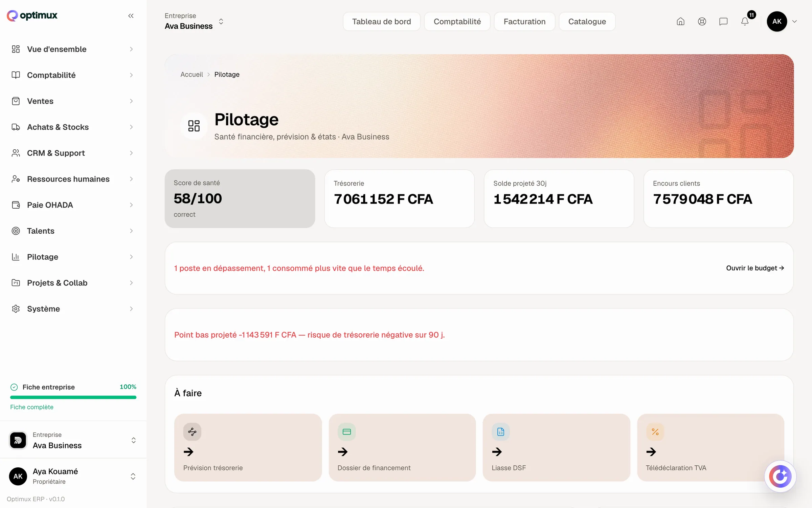Click the Fiche entreprise progress bar
This screenshot has height=508, width=812.
(73, 397)
